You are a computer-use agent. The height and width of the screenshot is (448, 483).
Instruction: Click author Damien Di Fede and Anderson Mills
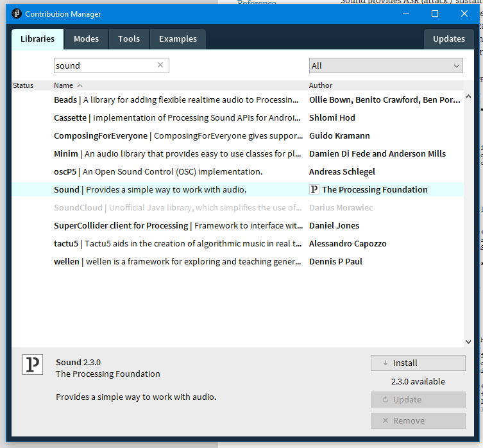point(377,153)
